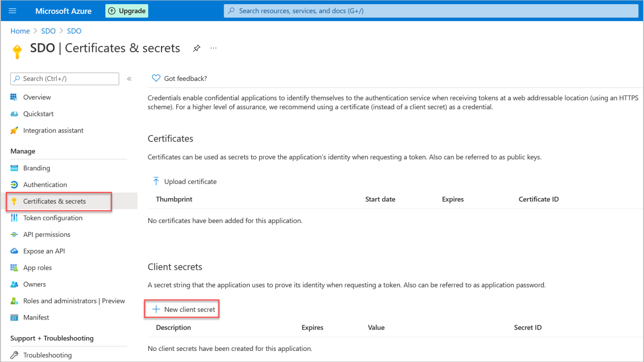Viewport: 644px width, 362px height.
Task: Click New client secret
Action: 184,309
